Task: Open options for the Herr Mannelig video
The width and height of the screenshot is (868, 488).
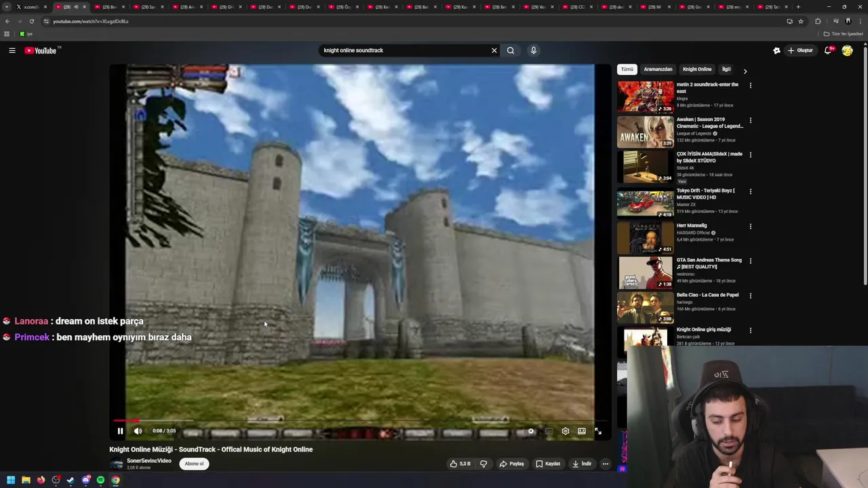Action: [750, 226]
